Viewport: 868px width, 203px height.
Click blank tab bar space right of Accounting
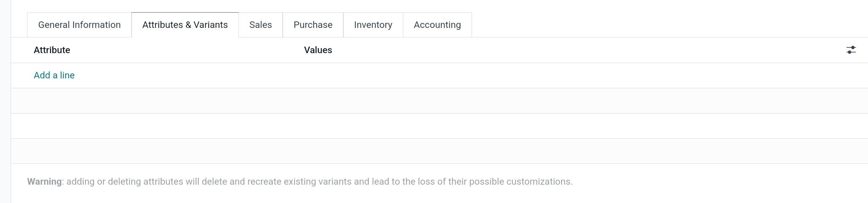click(649, 25)
